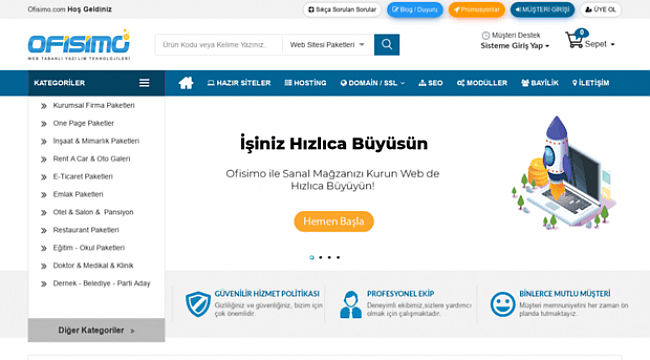Click arrow icon beside One Page Paketler
The image size is (650, 360).
44,124
